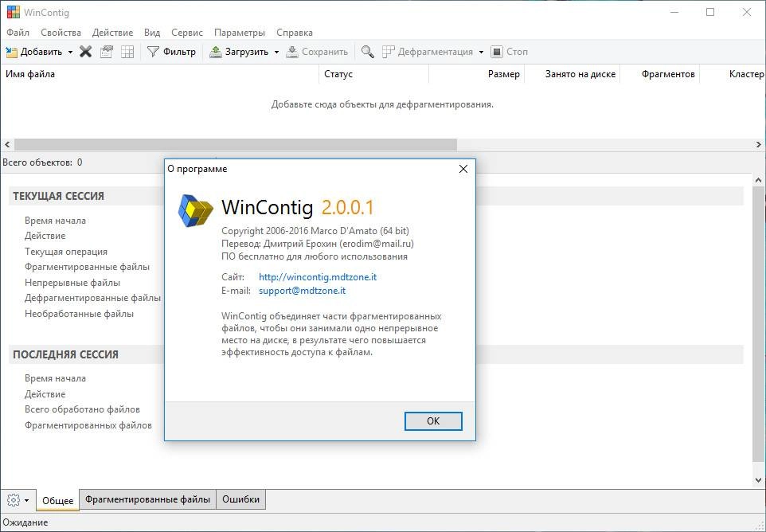This screenshot has width=766, height=532.
Task: Click the WinContig title bar app icon
Action: [14, 12]
